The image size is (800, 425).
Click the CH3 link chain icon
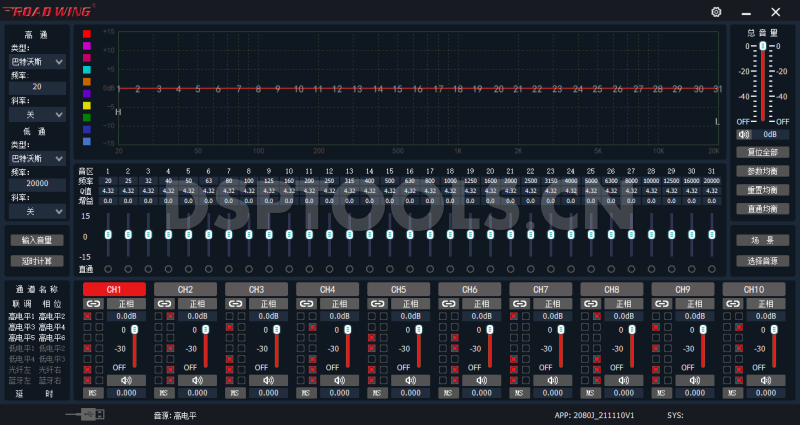235,303
